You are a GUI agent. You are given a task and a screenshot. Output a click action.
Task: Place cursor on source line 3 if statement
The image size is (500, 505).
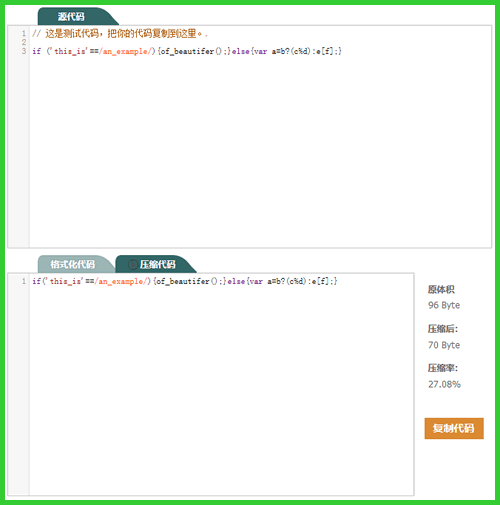point(187,51)
